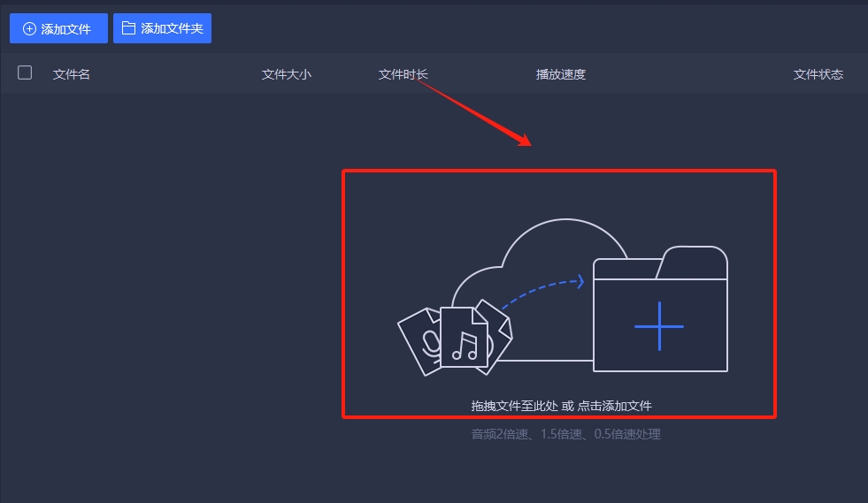868x503 pixels.
Task: Click the 文件状态 column header
Action: pos(818,74)
